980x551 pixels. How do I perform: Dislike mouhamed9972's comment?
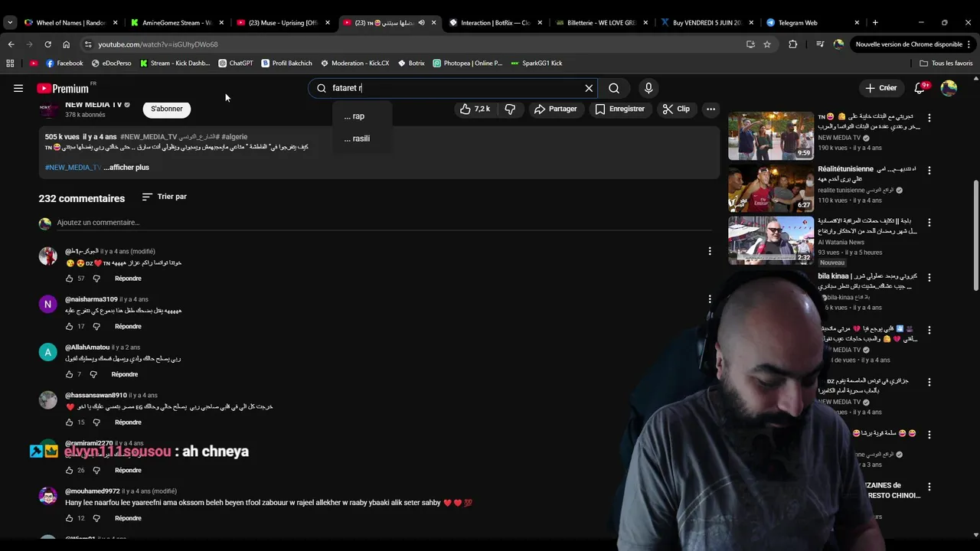coord(96,518)
